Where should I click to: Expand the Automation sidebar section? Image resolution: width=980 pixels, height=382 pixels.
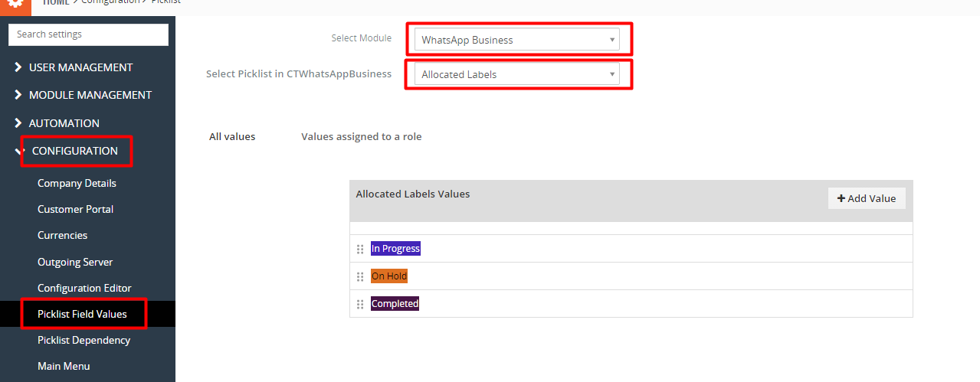click(x=57, y=123)
